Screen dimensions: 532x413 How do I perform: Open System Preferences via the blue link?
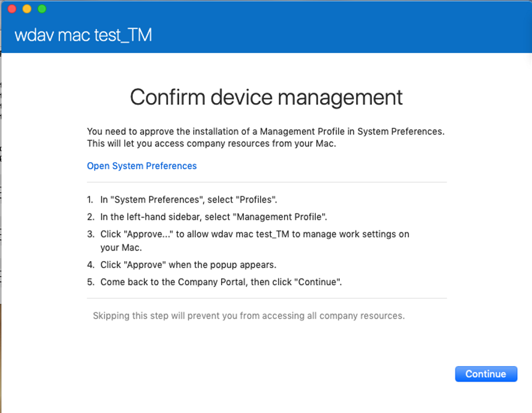[141, 165]
